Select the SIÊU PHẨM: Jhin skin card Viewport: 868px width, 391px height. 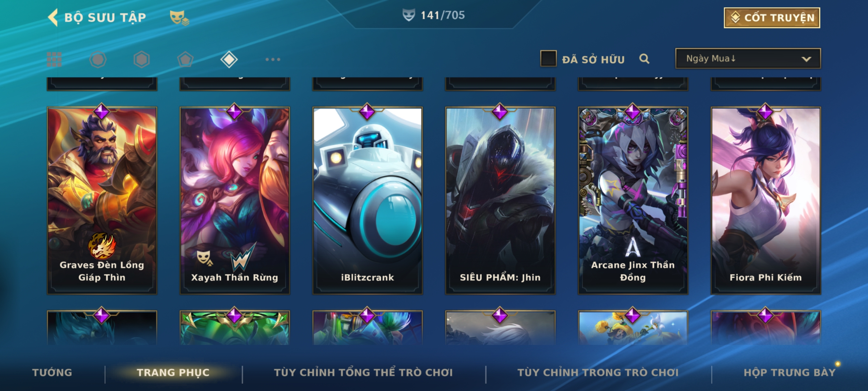point(500,200)
